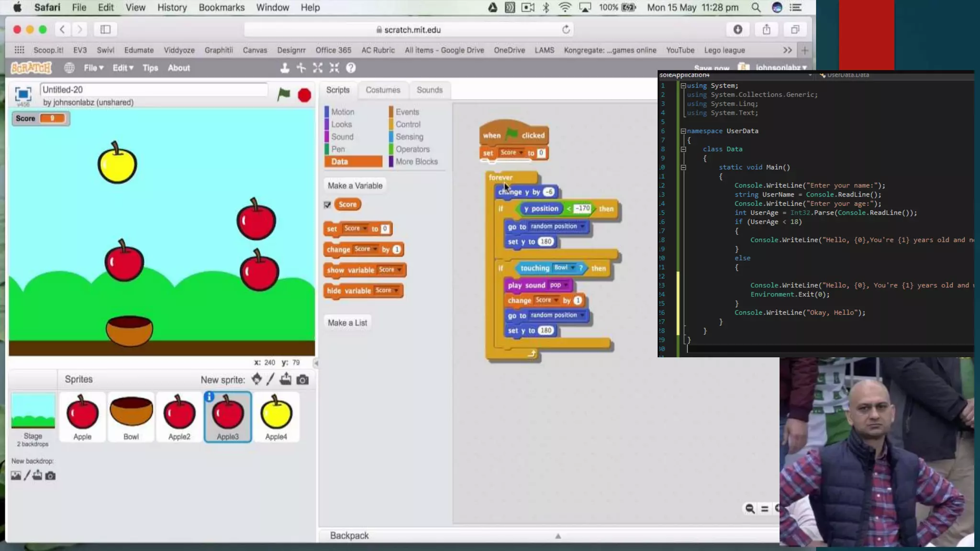980x551 pixels.
Task: Choose new sprite from library icon
Action: [x=256, y=379]
